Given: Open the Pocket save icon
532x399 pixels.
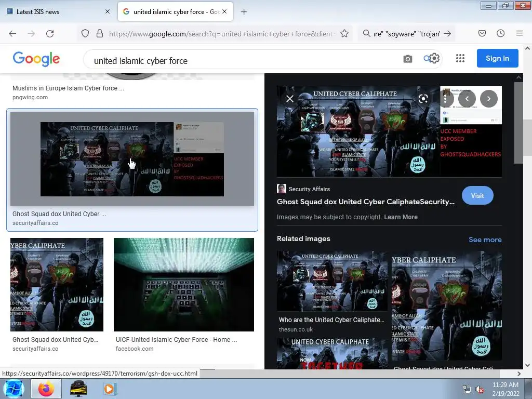Looking at the screenshot, I should pyautogui.click(x=482, y=33).
